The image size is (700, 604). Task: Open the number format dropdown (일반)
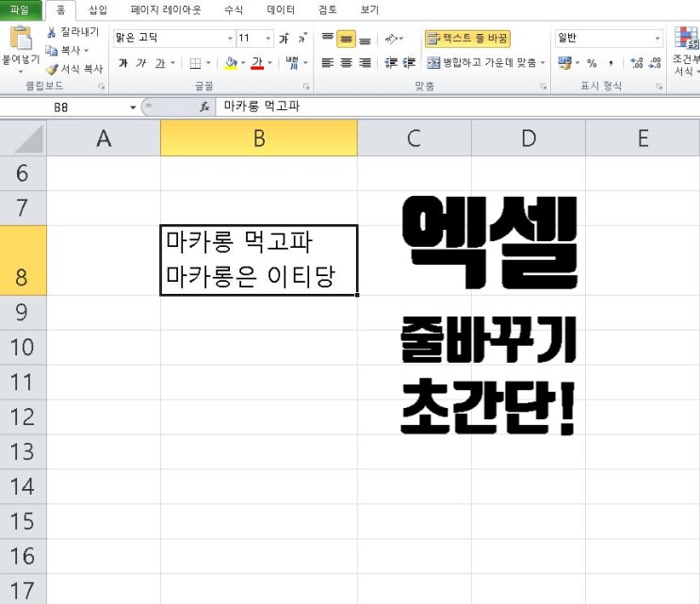tap(658, 39)
